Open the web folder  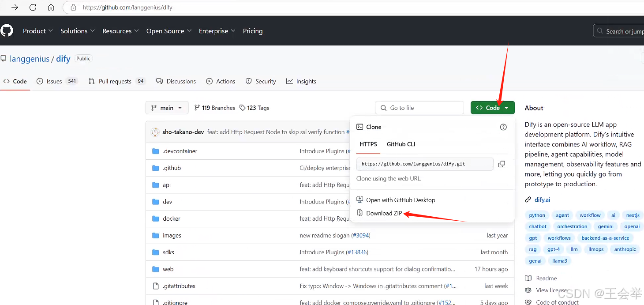coord(168,269)
